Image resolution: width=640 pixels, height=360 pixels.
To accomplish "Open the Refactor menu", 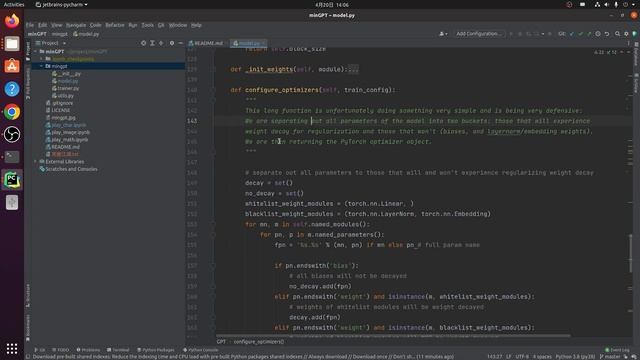I will pyautogui.click(x=115, y=25).
